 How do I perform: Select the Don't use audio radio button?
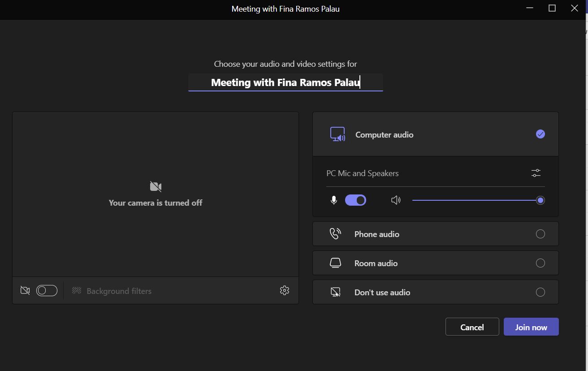click(540, 293)
